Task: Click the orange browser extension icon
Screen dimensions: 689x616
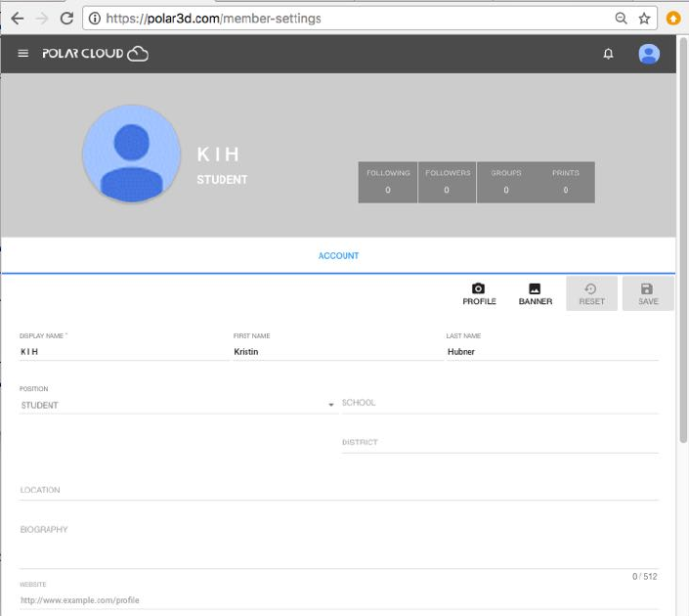Action: 673,19
